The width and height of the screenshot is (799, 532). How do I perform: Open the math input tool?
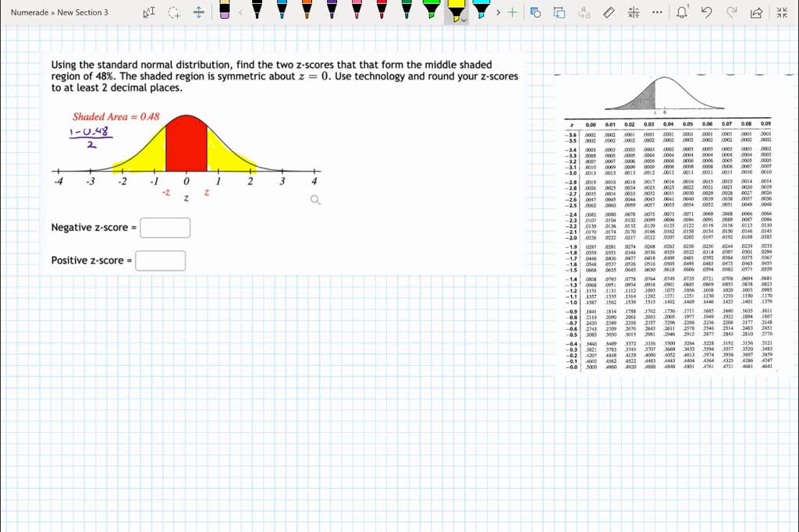tap(633, 12)
